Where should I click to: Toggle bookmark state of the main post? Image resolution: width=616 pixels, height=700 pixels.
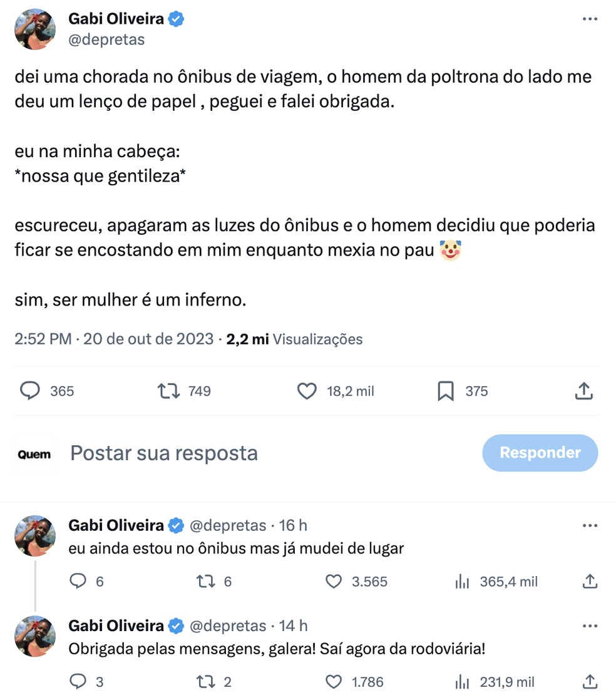point(445,391)
